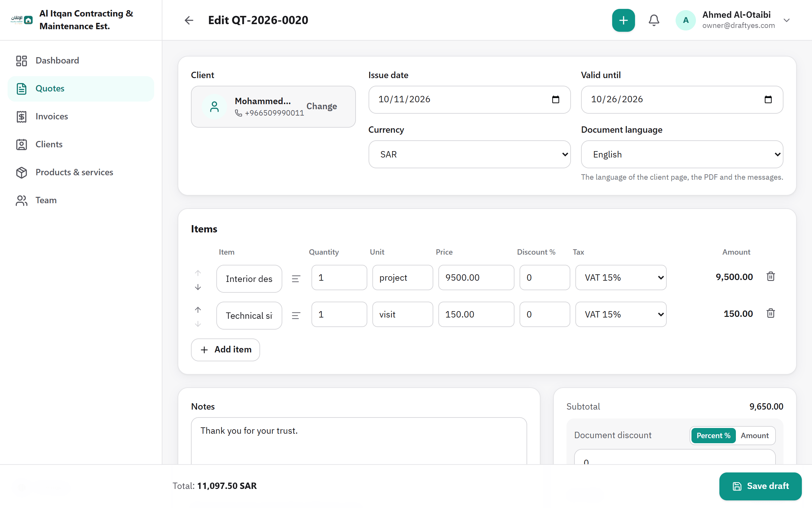Open Team in the sidebar
This screenshot has width=812, height=508.
81,200
